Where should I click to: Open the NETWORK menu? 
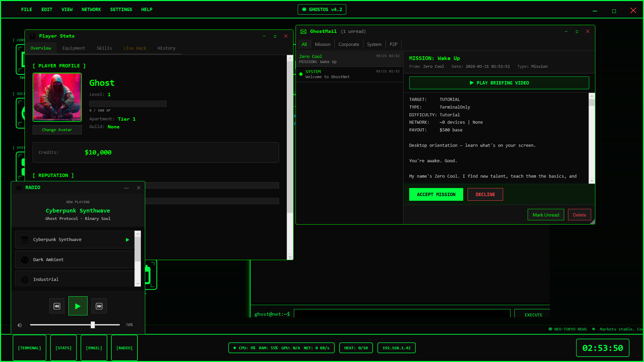[91, 10]
